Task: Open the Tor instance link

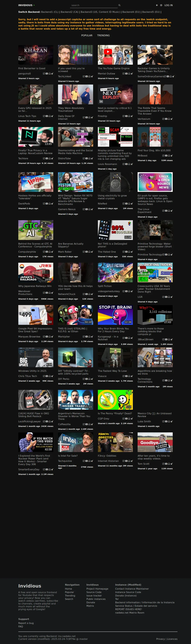Action: [117, 599]
